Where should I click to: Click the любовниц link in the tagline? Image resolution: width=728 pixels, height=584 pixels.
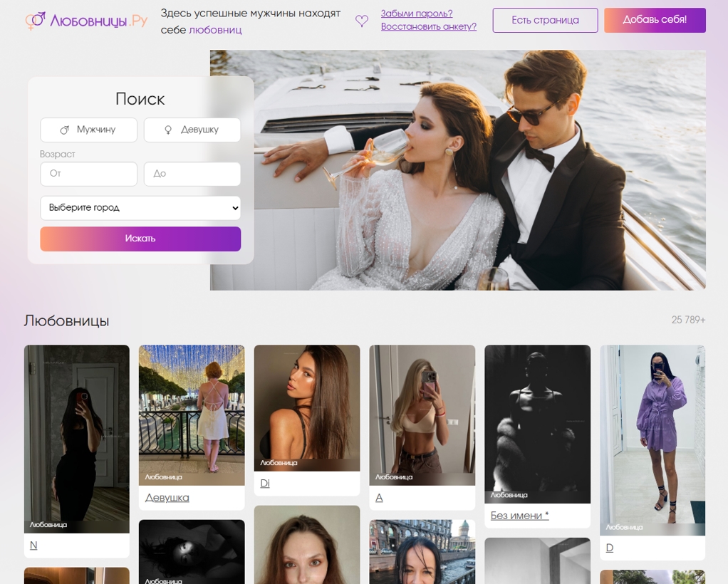click(215, 30)
